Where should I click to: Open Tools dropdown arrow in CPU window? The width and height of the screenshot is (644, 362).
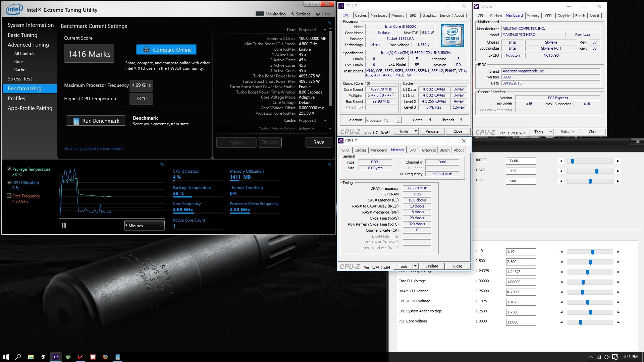pyautogui.click(x=416, y=131)
